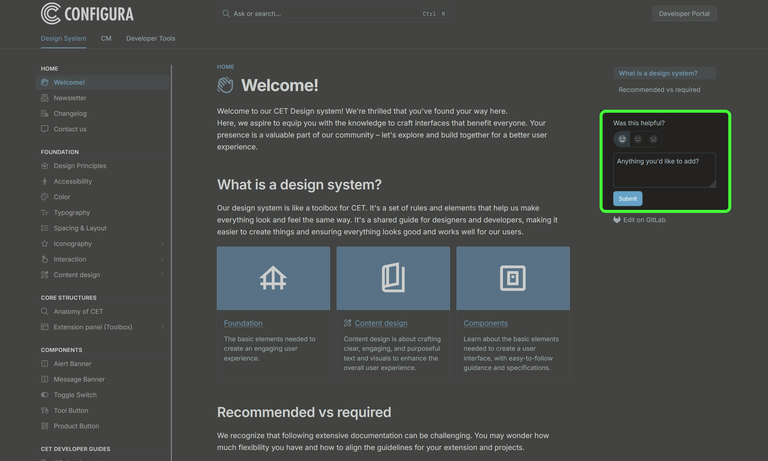This screenshot has height=461, width=768.
Task: Select the sad face feedback option
Action: (x=654, y=139)
